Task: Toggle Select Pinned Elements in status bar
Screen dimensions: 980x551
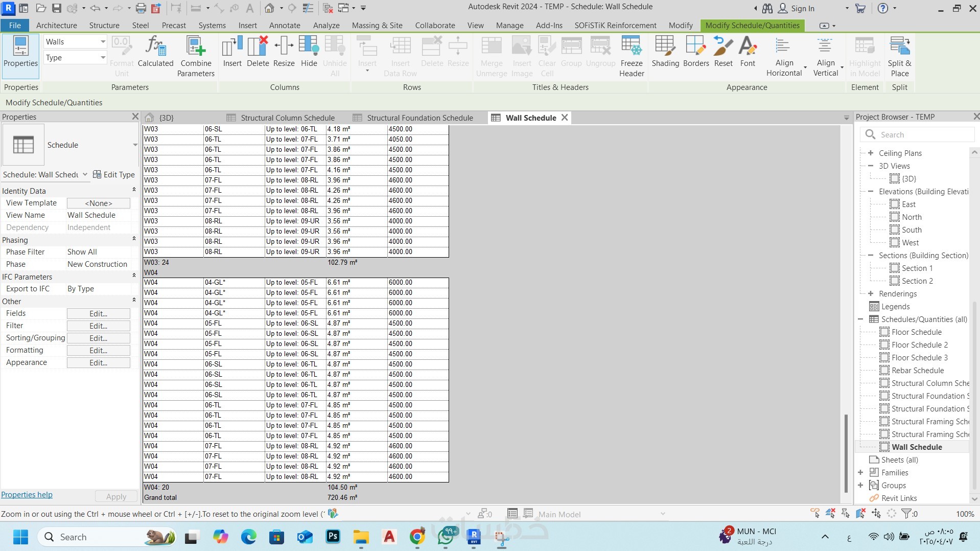Action: click(x=846, y=513)
